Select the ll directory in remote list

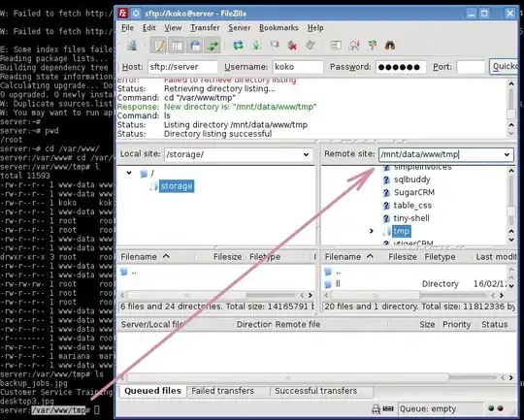pyautogui.click(x=338, y=284)
